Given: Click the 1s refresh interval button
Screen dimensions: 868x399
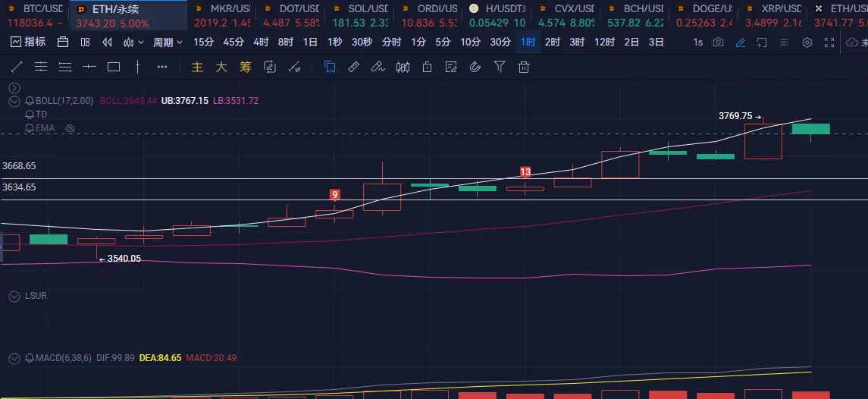Looking at the screenshot, I should [698, 42].
